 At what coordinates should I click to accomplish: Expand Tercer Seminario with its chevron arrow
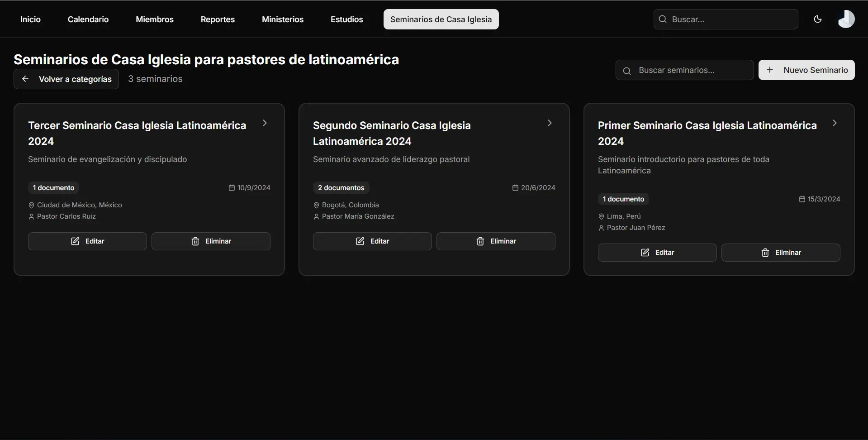click(x=265, y=123)
